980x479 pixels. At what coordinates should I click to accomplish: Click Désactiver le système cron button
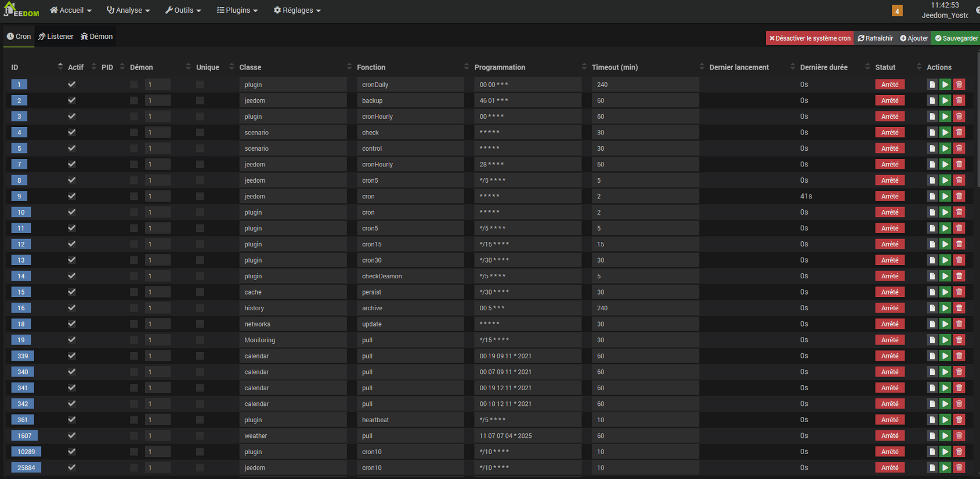click(x=809, y=38)
